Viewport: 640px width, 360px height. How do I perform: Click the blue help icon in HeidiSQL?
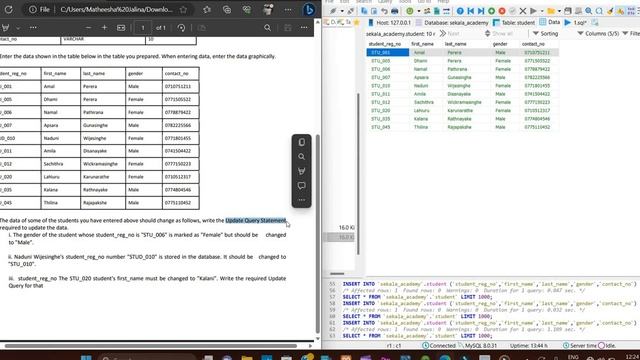(x=460, y=11)
